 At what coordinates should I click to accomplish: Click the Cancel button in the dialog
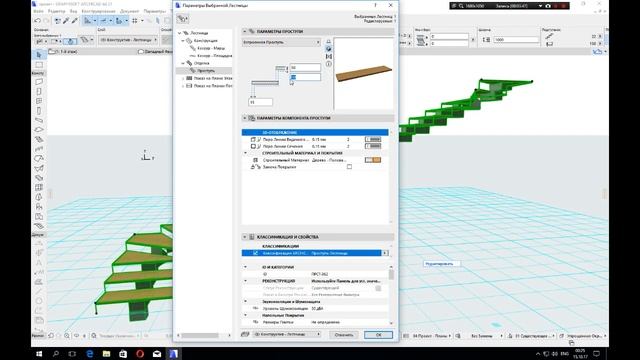(344, 335)
